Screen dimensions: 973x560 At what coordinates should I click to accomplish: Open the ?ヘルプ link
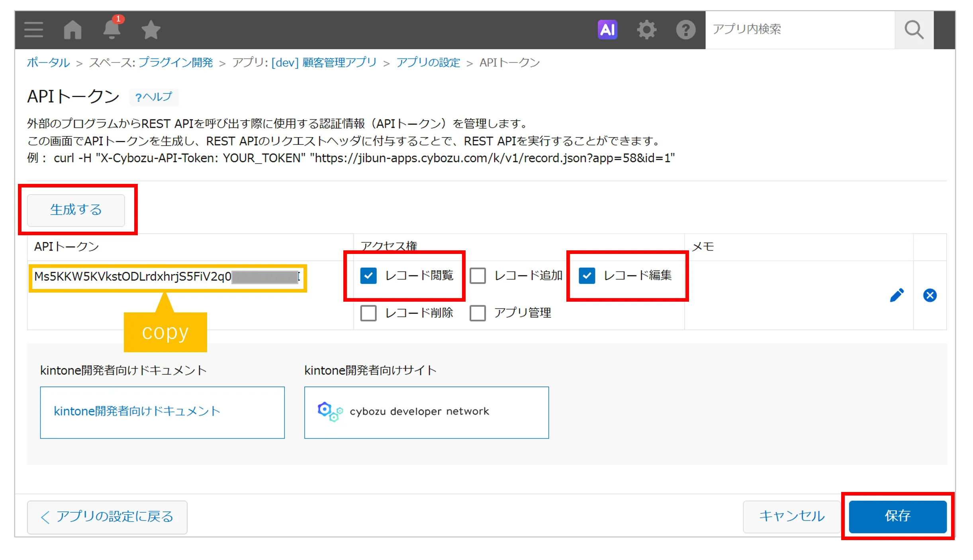click(x=153, y=97)
